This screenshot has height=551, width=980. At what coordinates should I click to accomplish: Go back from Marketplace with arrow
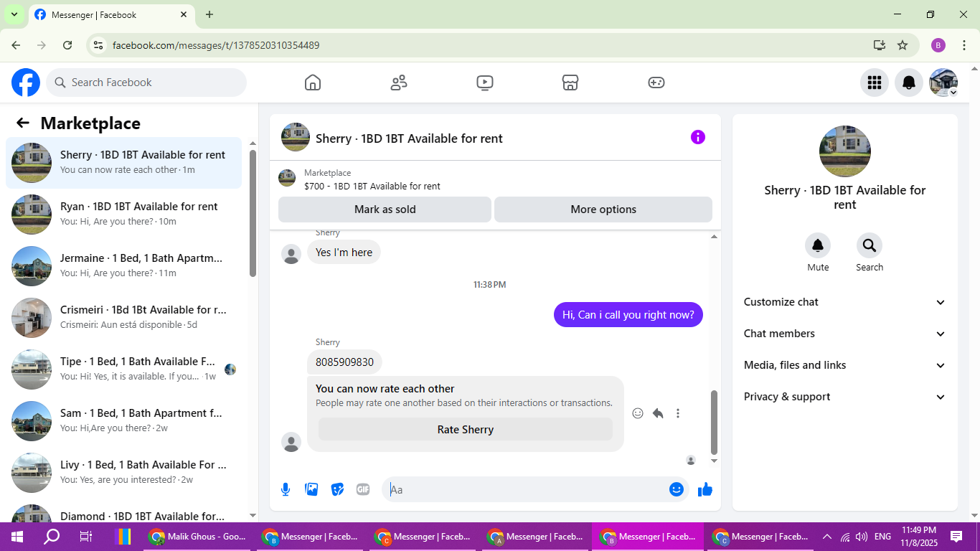[23, 123]
